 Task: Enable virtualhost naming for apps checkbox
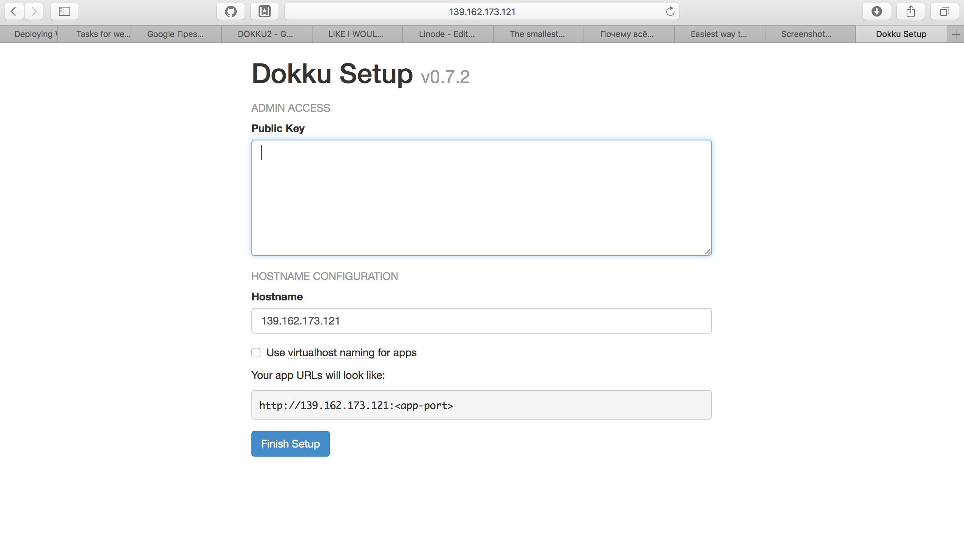pyautogui.click(x=256, y=352)
